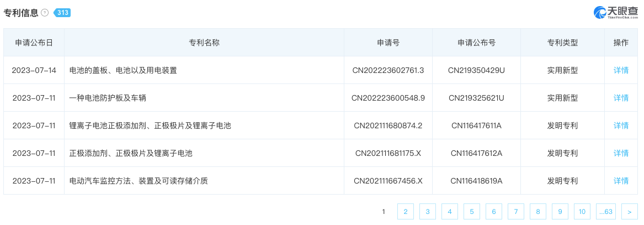
Task: Click the next page arrow button
Action: [629, 212]
